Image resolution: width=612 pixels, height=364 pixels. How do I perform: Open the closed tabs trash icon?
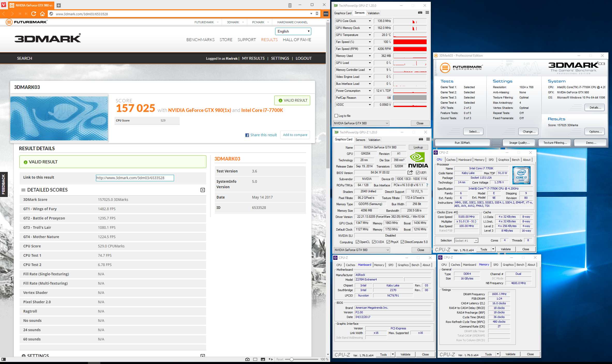[290, 5]
